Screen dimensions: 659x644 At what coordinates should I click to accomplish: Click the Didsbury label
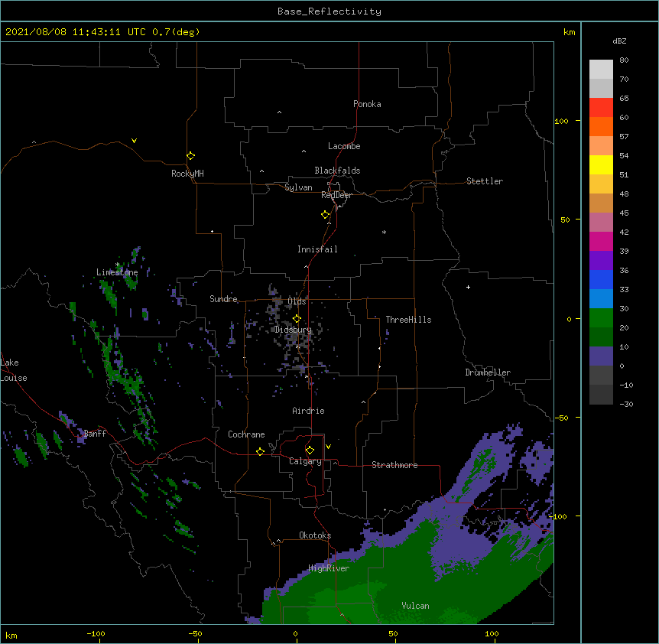coord(294,330)
